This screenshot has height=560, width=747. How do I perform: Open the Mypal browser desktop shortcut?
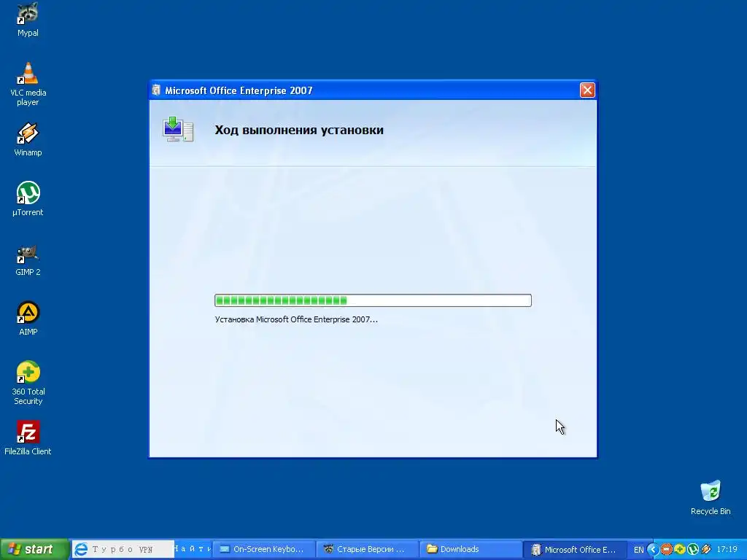pyautogui.click(x=28, y=19)
